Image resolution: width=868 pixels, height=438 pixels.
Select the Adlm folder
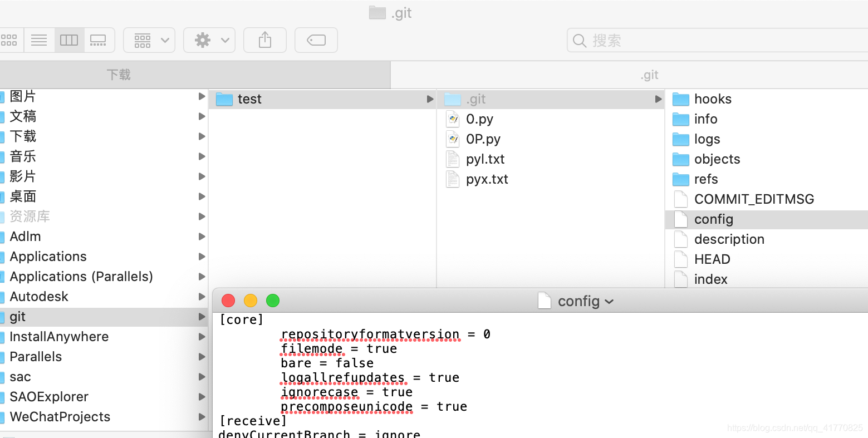[x=104, y=237]
